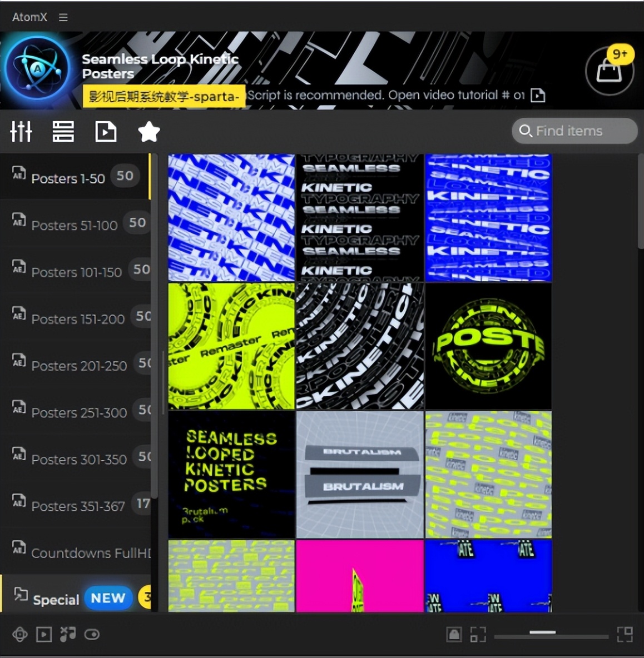This screenshot has height=658, width=644.
Task: Show the Favorites star panel
Action: 148,132
